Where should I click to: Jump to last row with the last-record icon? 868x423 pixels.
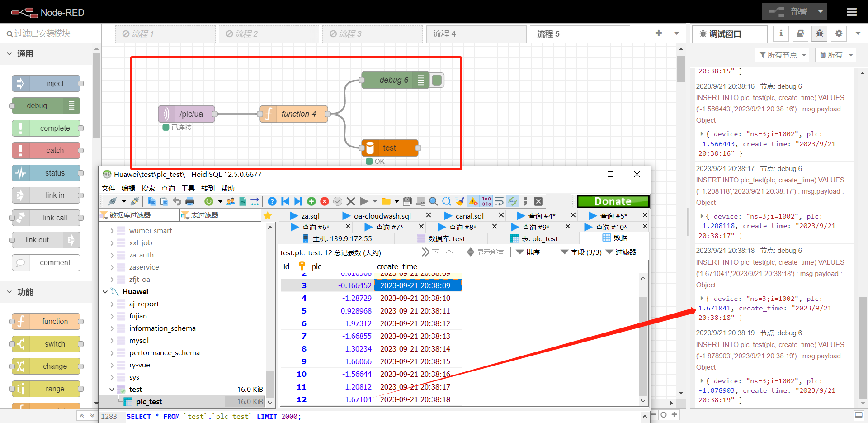pos(298,201)
